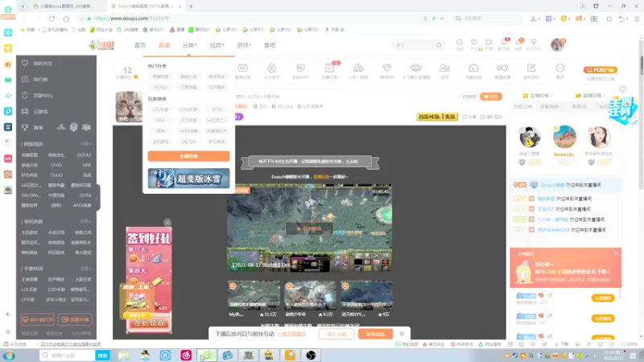Collapse the sidebar with the edge arrow
Image resolution: width=644 pixels, height=362 pixels.
point(97,198)
